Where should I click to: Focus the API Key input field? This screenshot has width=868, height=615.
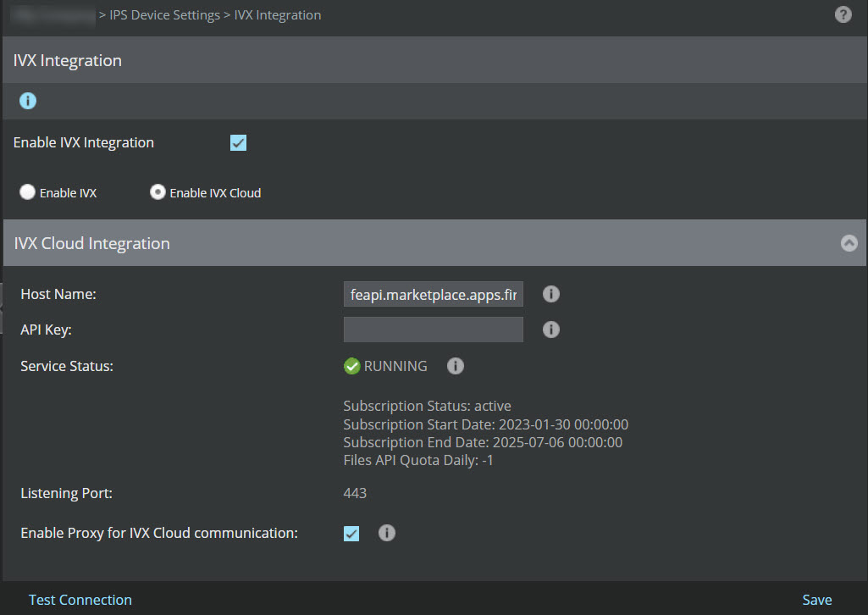coord(433,330)
